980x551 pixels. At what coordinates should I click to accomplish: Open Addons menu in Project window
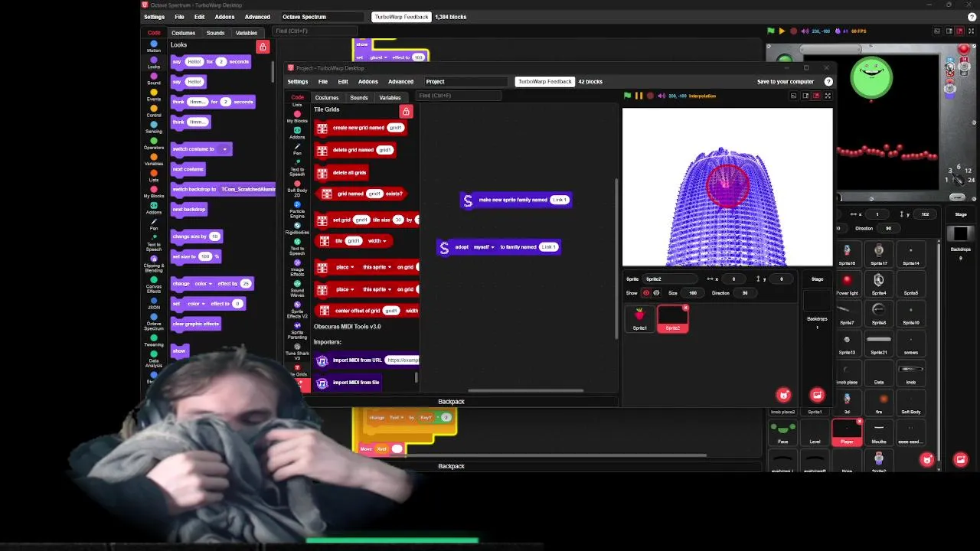pos(368,81)
